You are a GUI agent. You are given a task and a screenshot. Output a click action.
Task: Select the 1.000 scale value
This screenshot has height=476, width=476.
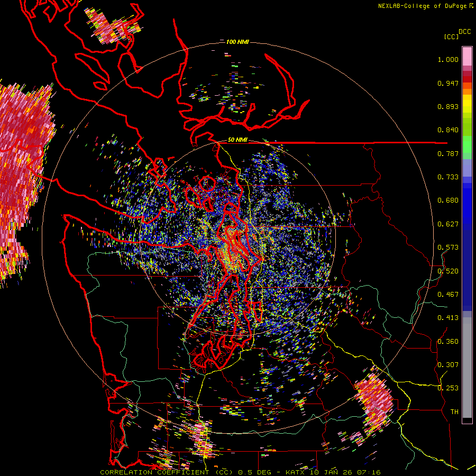(x=448, y=59)
